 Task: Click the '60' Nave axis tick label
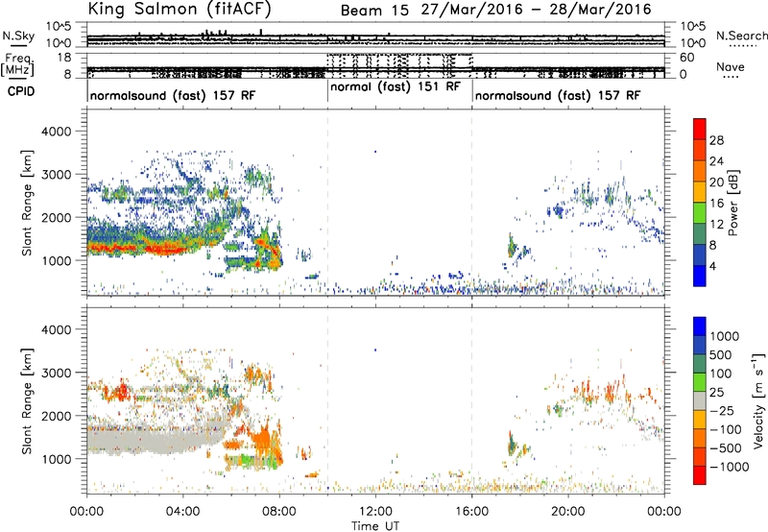pos(687,58)
